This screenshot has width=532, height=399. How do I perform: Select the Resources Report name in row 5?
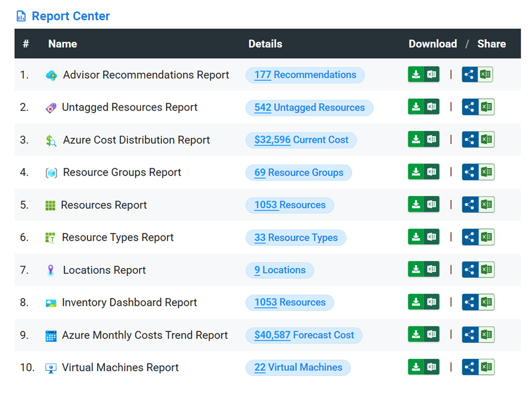click(104, 205)
